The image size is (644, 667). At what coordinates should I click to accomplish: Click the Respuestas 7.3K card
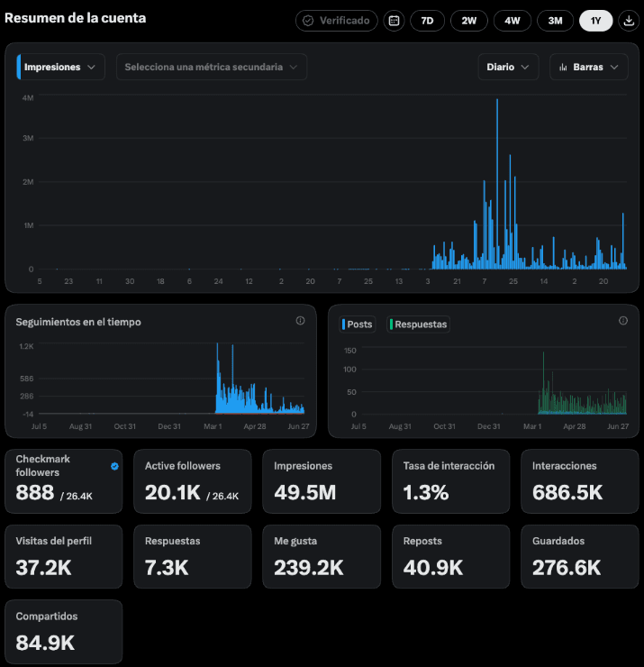click(x=193, y=556)
